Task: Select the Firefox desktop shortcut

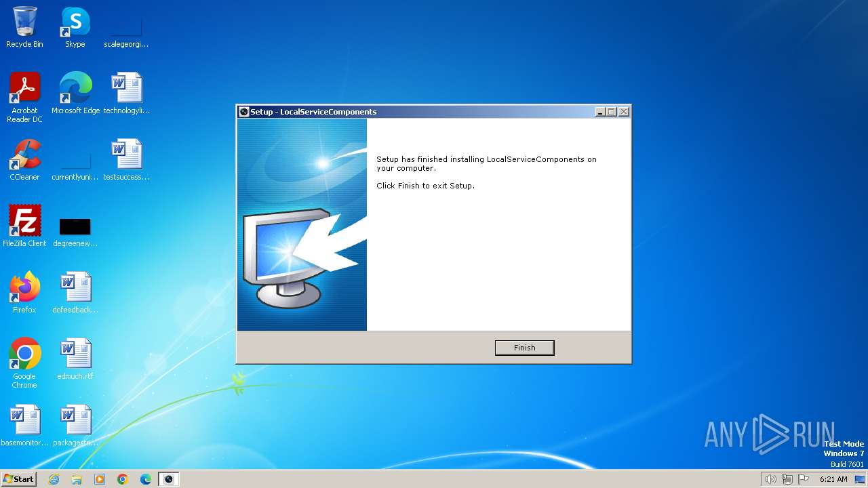Action: point(24,293)
